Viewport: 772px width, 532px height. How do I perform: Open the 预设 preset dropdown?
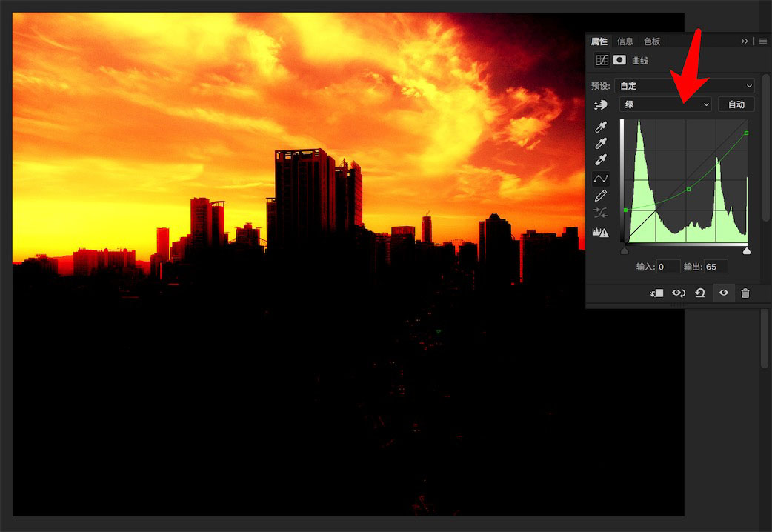[685, 86]
